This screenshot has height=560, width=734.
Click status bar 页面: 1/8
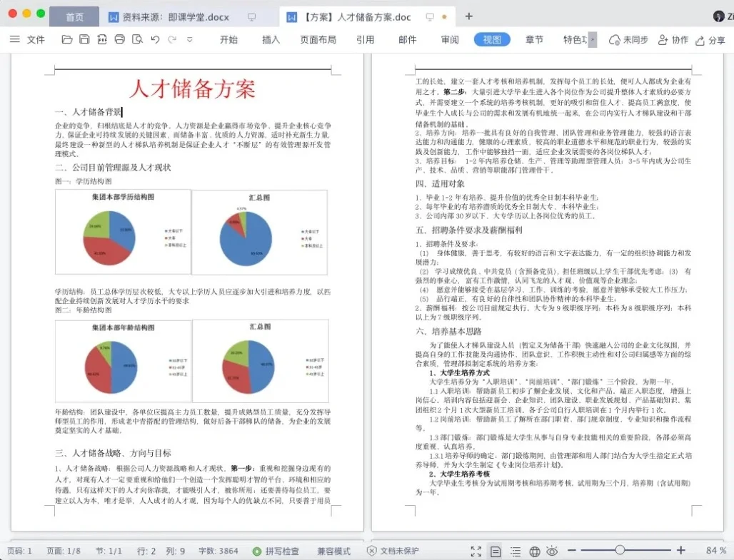(64, 551)
